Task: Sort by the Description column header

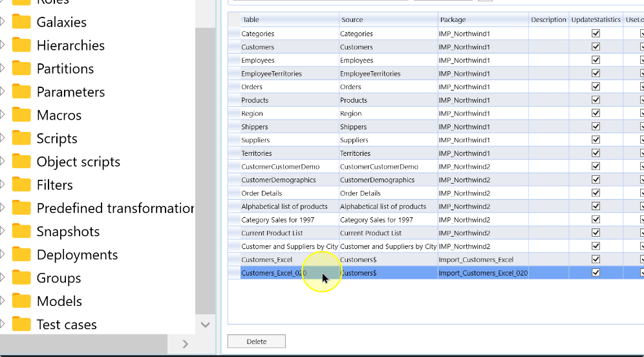Action: pos(548,19)
